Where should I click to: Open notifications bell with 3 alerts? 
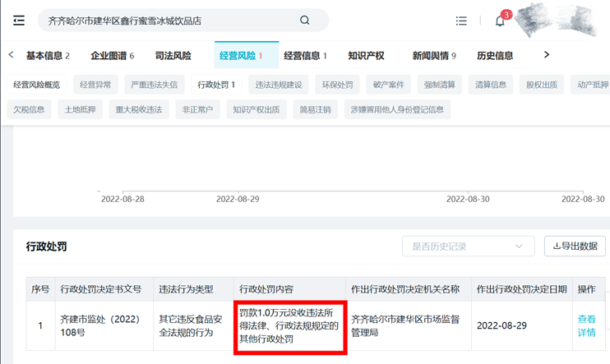pos(501,21)
